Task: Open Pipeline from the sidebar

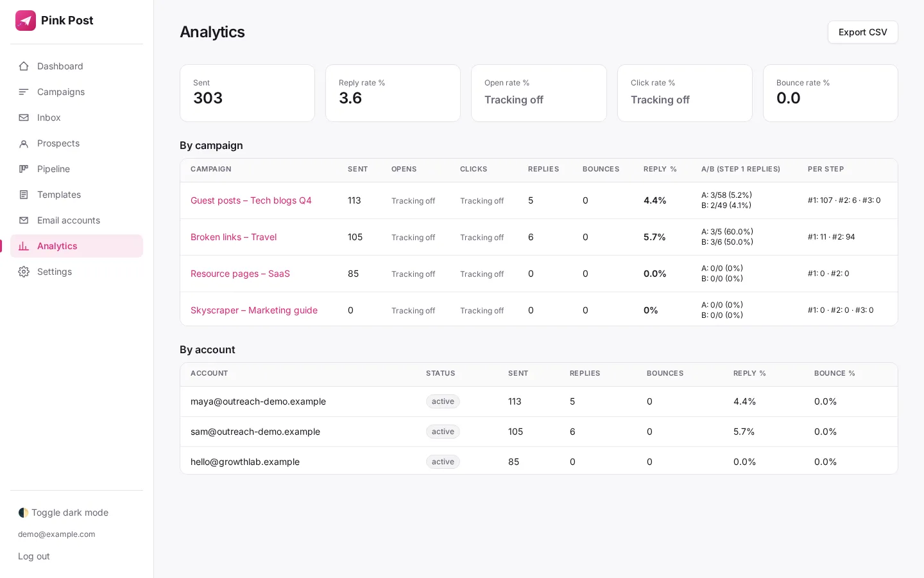Action: click(76, 169)
